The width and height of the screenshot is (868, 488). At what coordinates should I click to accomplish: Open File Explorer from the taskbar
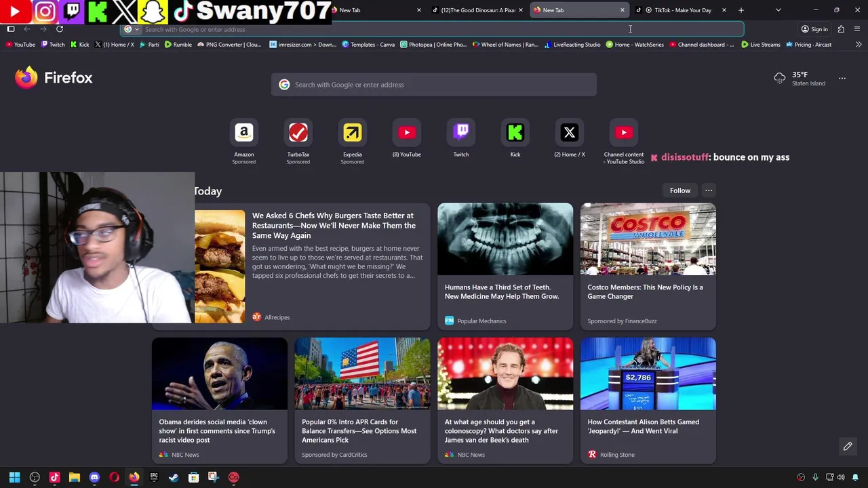(x=75, y=477)
